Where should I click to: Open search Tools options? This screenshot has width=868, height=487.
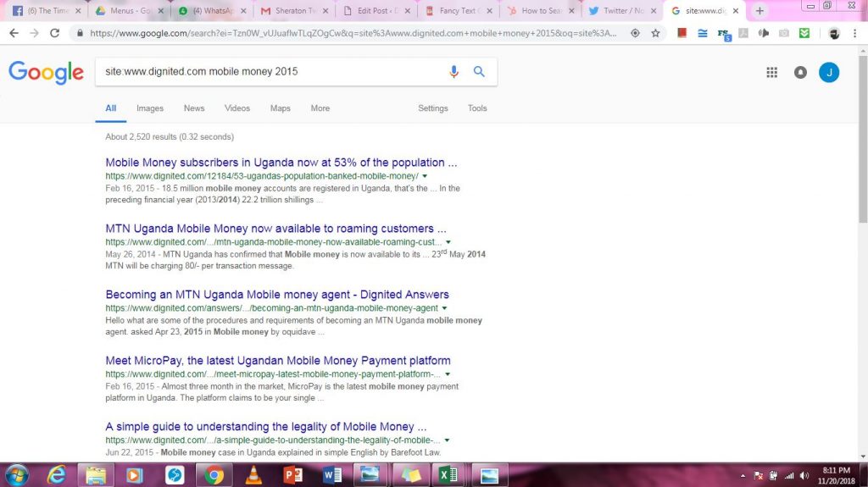point(477,108)
